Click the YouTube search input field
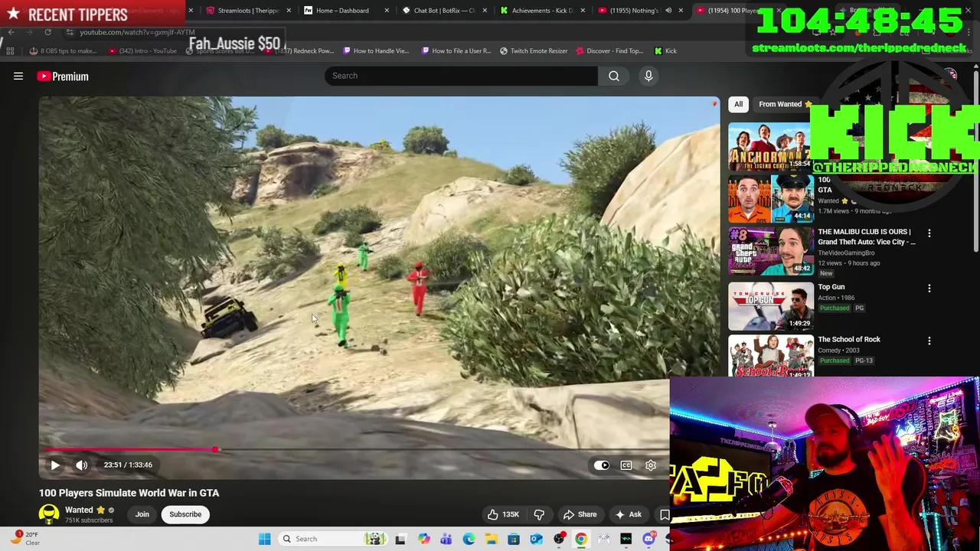This screenshot has width=980, height=551. (x=461, y=76)
